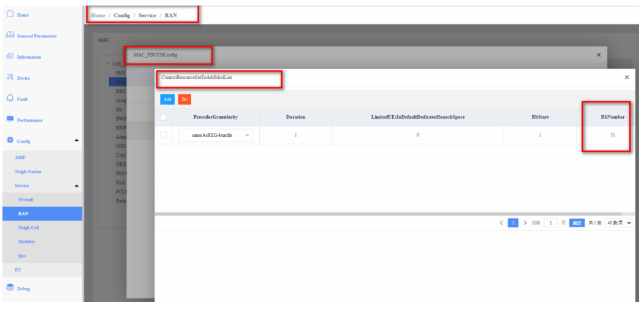Open the Debug section icon

(10, 288)
